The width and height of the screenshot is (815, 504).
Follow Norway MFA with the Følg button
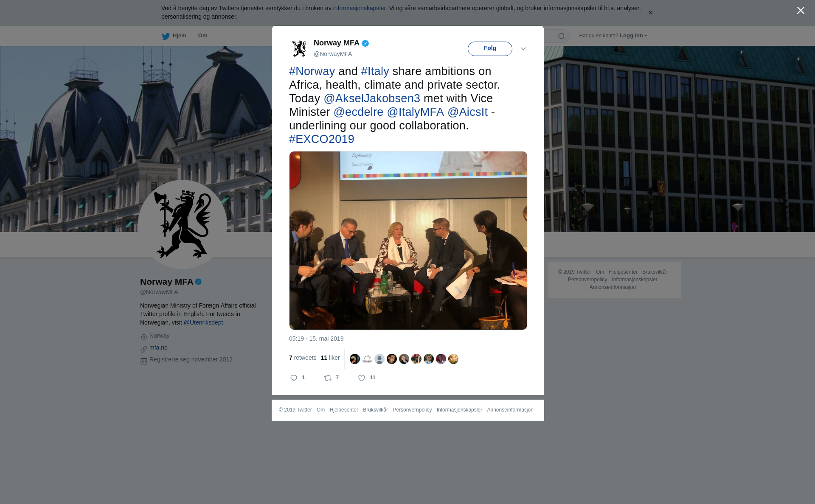tap(490, 48)
